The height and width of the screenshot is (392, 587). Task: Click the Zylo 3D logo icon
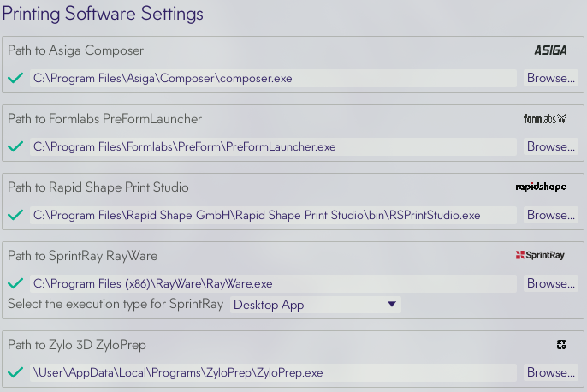(561, 344)
